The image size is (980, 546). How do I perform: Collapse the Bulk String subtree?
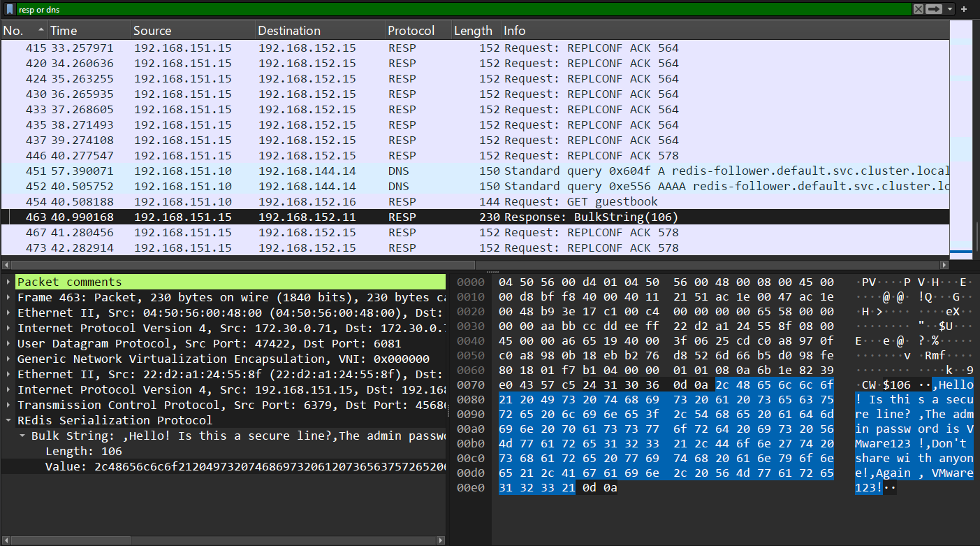tap(23, 436)
